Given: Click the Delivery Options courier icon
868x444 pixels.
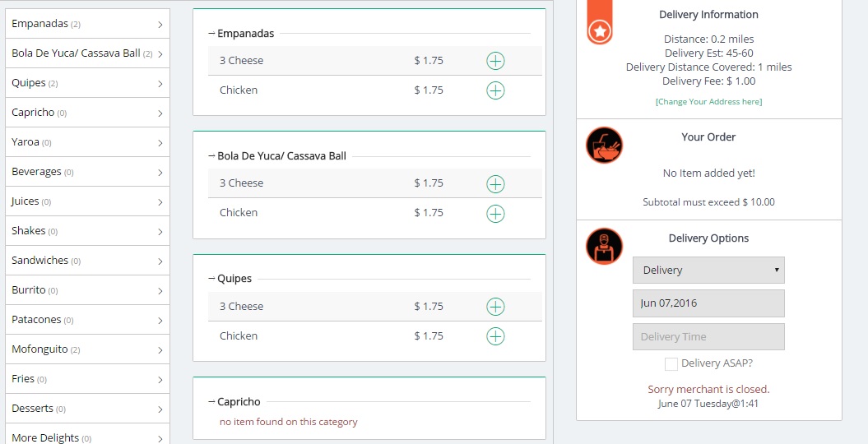Looking at the screenshot, I should (x=605, y=247).
